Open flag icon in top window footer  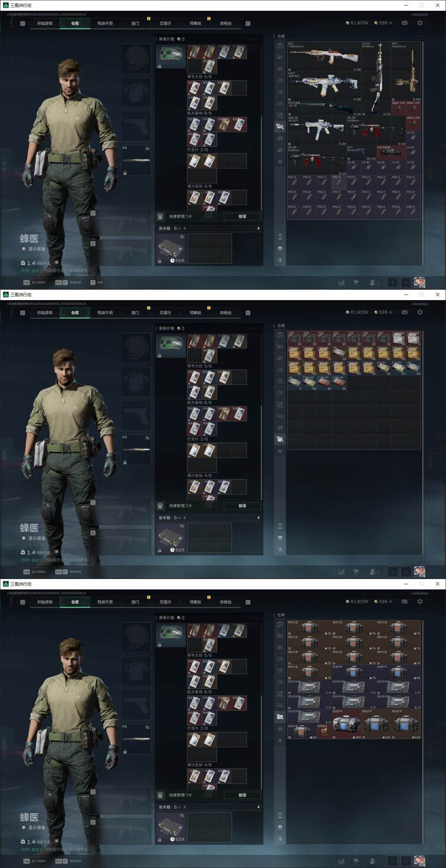(356, 283)
